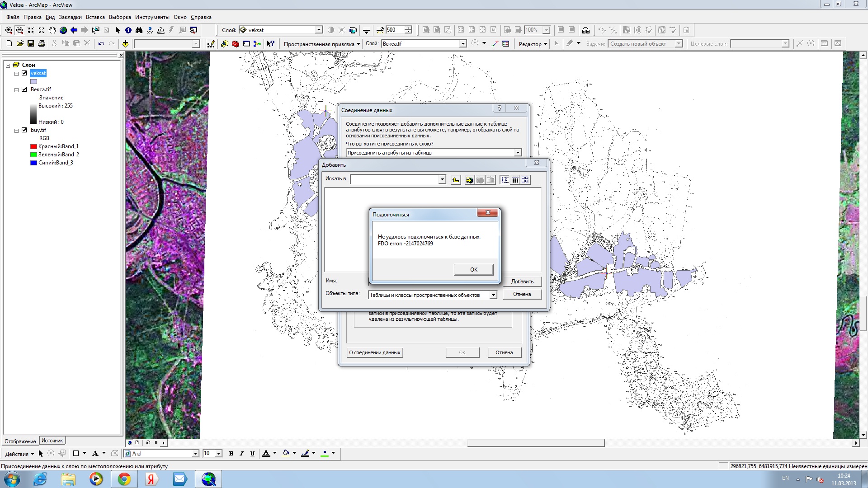Open the Инструменты menu

[152, 17]
